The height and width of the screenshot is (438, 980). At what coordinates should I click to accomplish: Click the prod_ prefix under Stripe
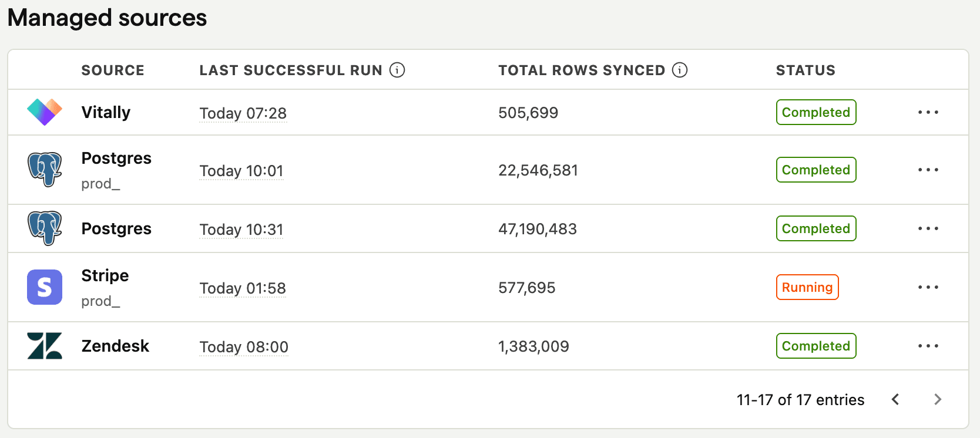[100, 301]
